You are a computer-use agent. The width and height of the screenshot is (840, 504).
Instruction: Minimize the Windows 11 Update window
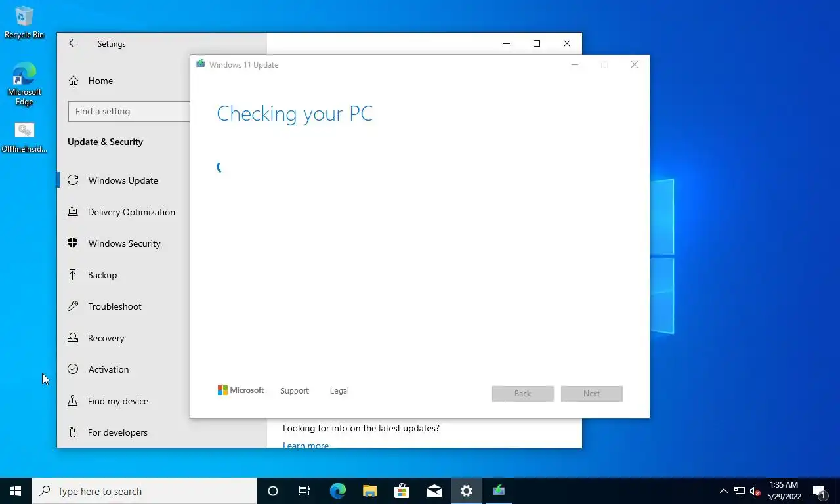(575, 64)
